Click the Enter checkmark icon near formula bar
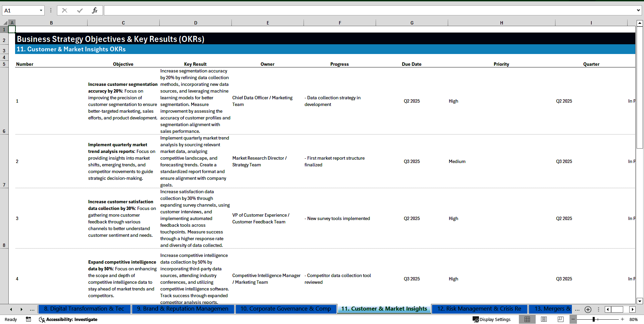Image resolution: width=644 pixels, height=324 pixels. [x=79, y=10]
